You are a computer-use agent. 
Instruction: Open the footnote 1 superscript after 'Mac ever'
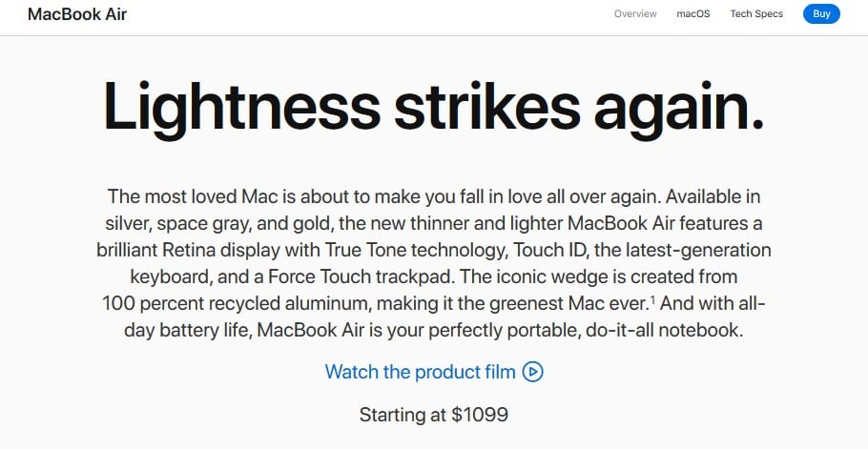[x=652, y=299]
